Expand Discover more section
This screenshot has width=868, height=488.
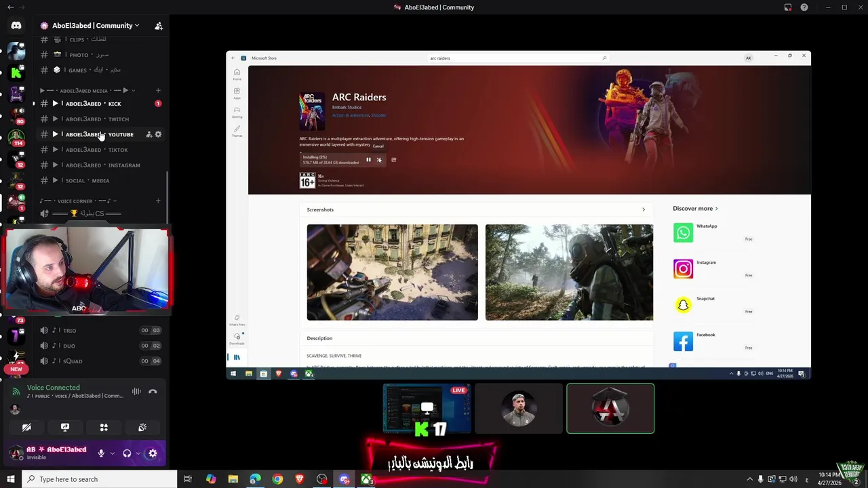click(x=695, y=209)
